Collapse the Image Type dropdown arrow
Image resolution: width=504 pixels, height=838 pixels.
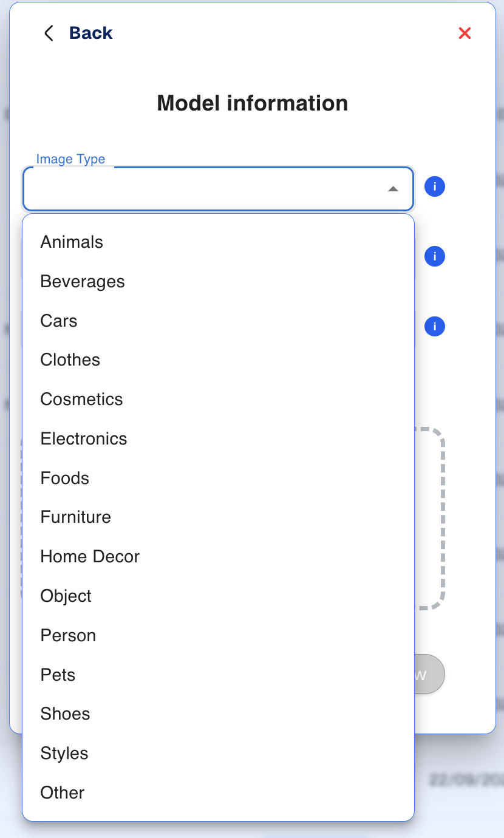(x=393, y=189)
